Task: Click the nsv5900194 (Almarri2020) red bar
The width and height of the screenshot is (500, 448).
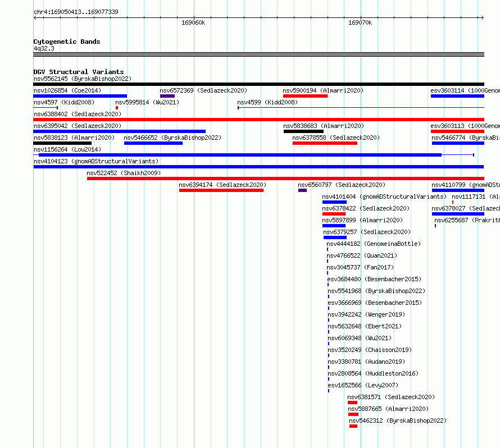Action: (x=305, y=96)
